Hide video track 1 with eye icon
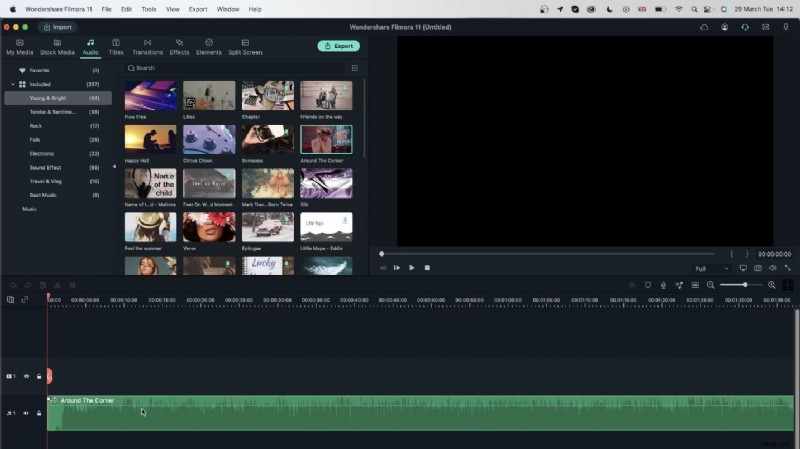 (x=26, y=377)
